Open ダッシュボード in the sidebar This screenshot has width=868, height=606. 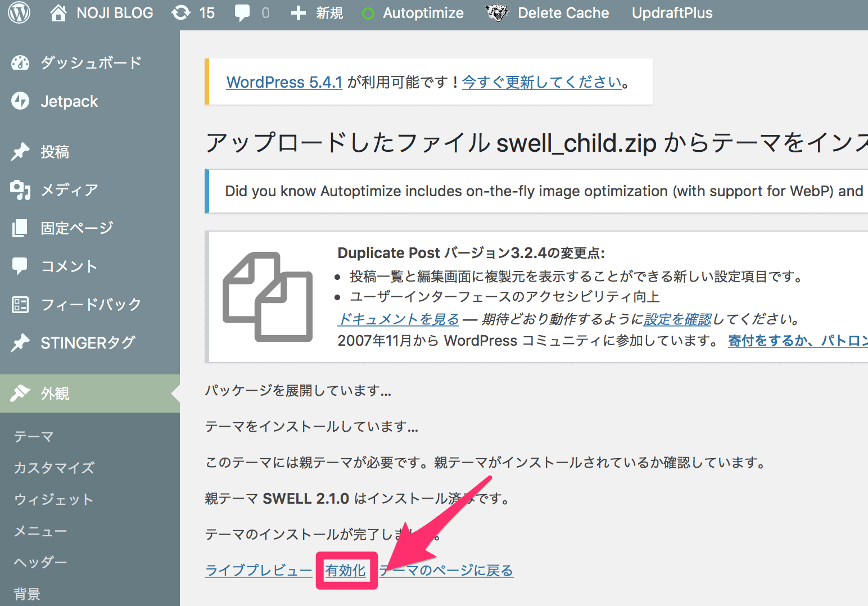[91, 63]
